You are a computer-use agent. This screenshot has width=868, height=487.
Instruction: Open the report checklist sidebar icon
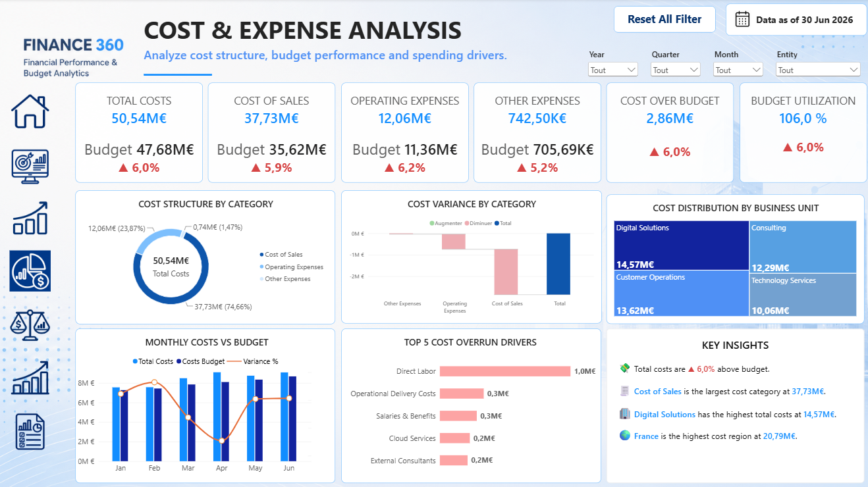point(30,432)
